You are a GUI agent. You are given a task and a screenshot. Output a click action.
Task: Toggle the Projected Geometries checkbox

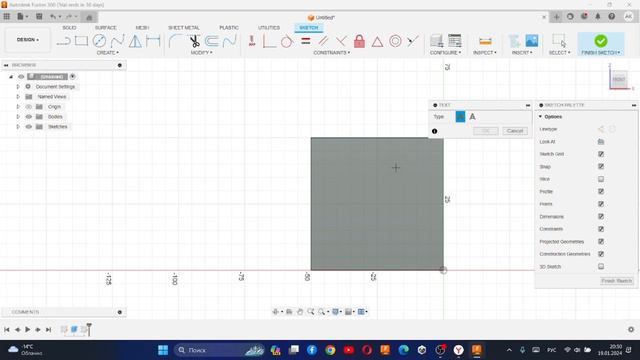(601, 241)
